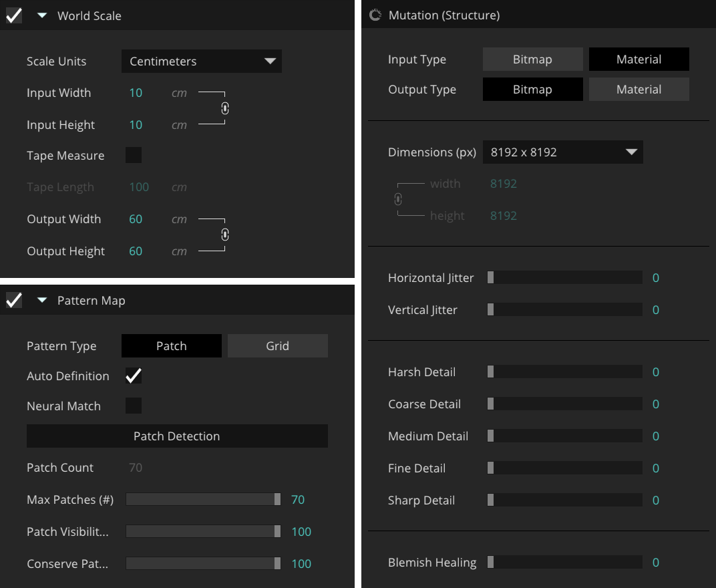
Task: Click the Harsh Detail value 0
Action: (656, 372)
